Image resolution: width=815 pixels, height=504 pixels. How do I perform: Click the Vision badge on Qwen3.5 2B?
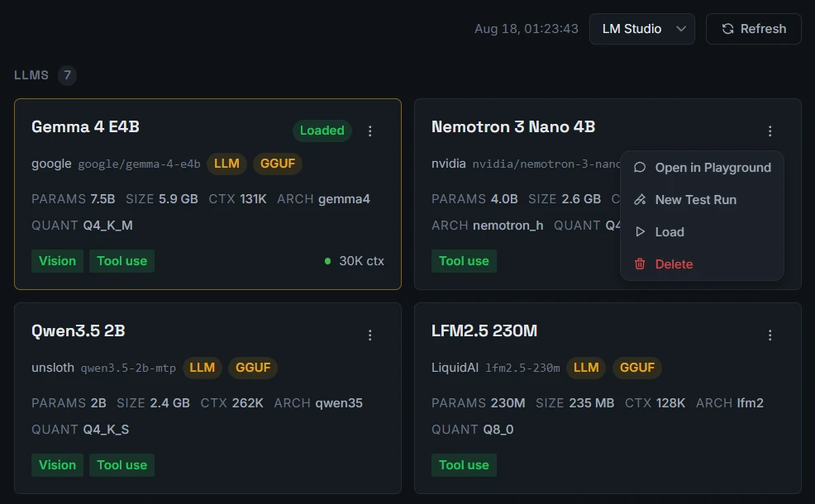pyautogui.click(x=57, y=465)
